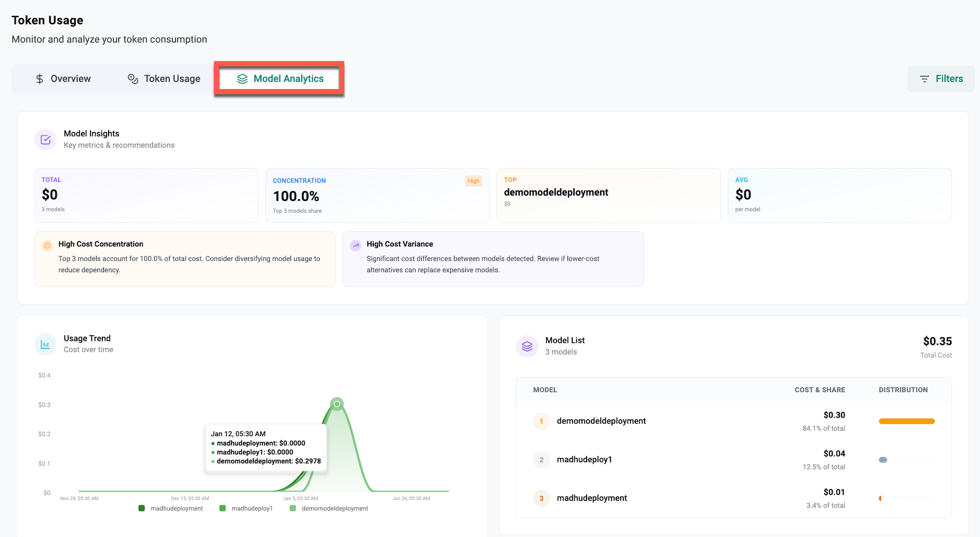Click the rank 3 badge beside madhudeployment
The height and width of the screenshot is (537, 980).
(541, 498)
